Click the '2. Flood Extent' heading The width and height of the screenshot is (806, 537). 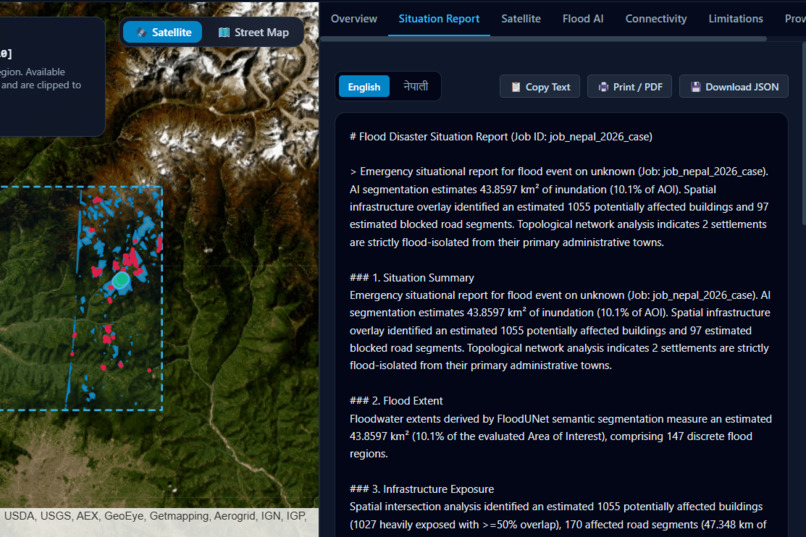[396, 401]
